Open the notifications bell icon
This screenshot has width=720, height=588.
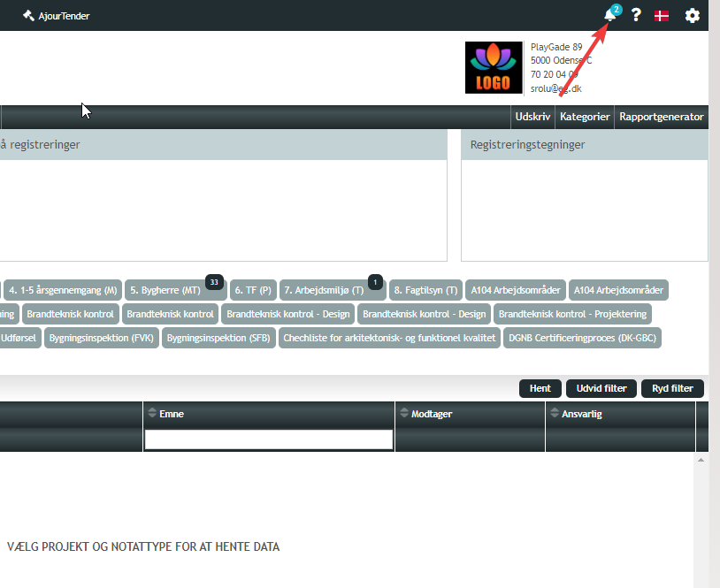[x=609, y=15]
